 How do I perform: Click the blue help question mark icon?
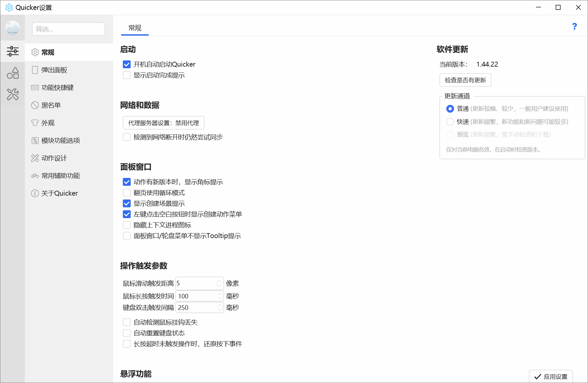pos(575,26)
